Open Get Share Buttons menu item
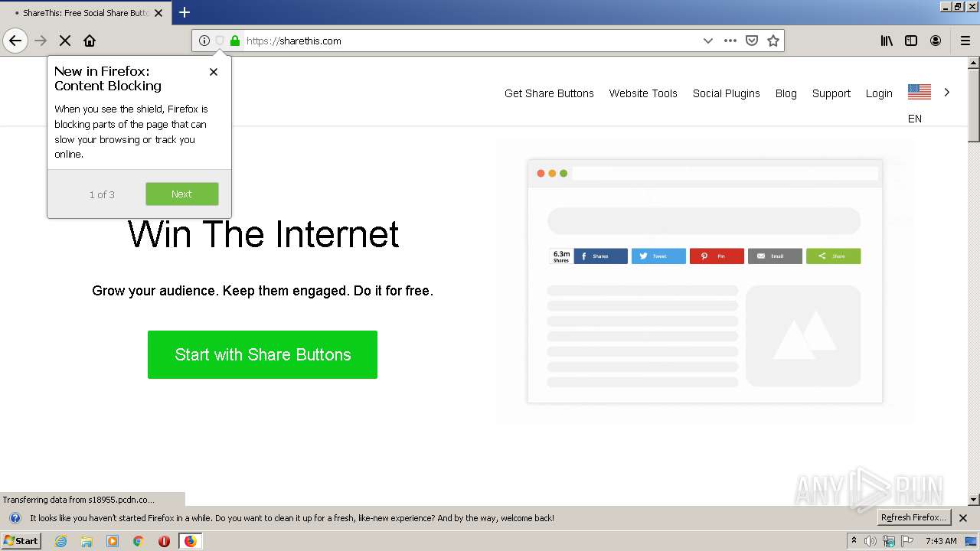 click(549, 93)
